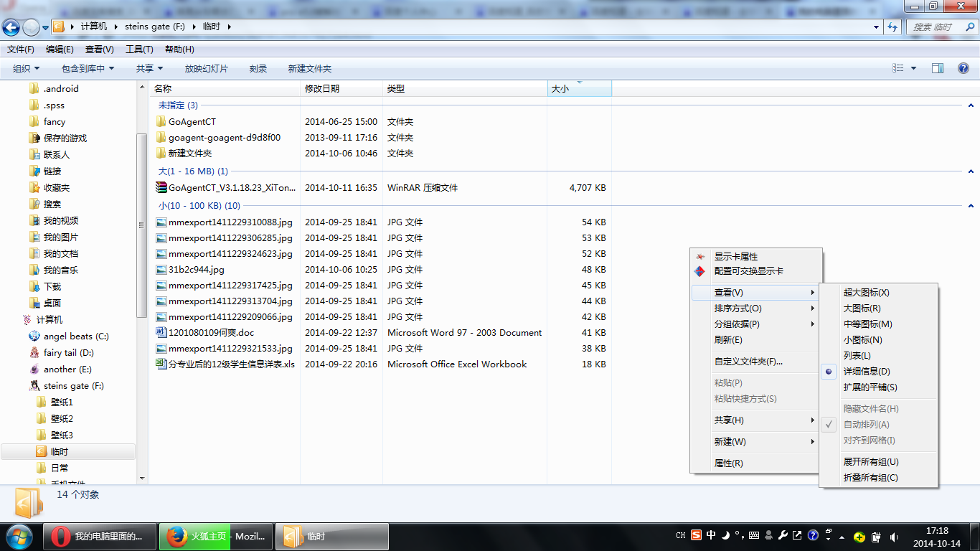Click the change views icon near Help
Viewport: 980px width, 551px height.
click(x=899, y=68)
